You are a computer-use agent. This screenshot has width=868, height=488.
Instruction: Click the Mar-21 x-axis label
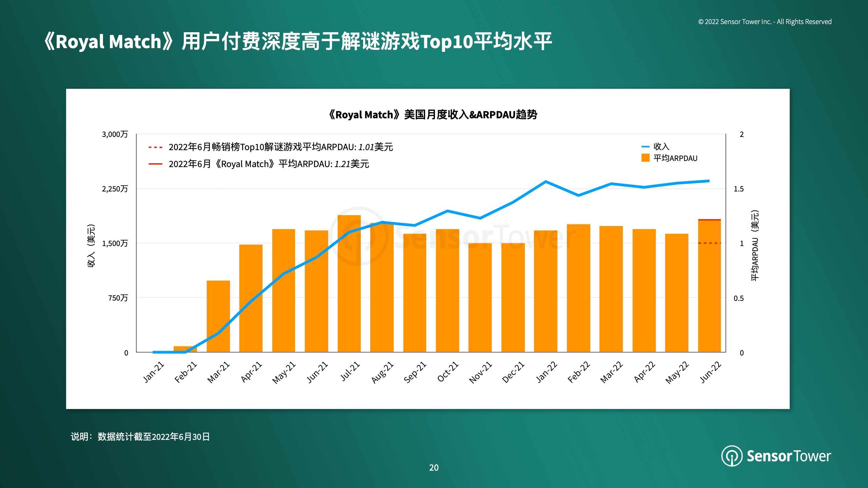point(218,372)
